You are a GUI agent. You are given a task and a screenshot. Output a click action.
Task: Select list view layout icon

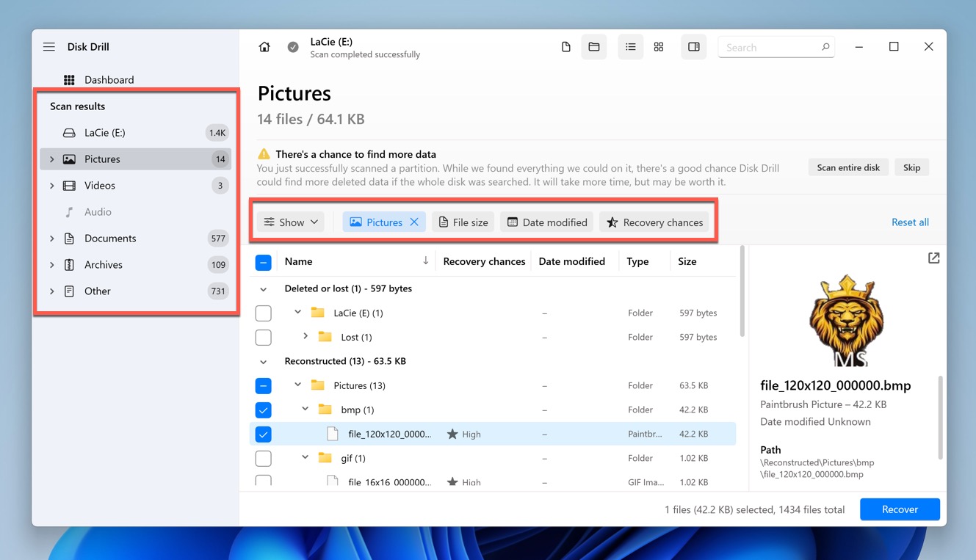coord(630,47)
